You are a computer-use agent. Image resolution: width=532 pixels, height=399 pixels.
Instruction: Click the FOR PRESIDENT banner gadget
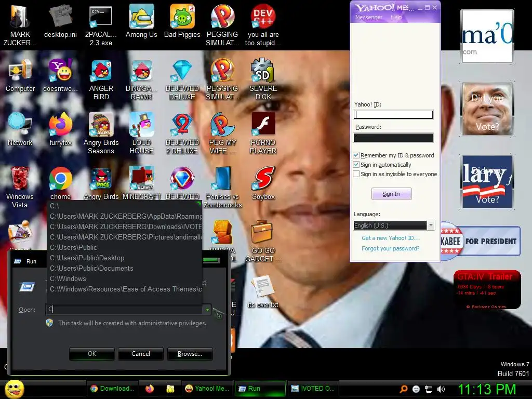pos(481,241)
